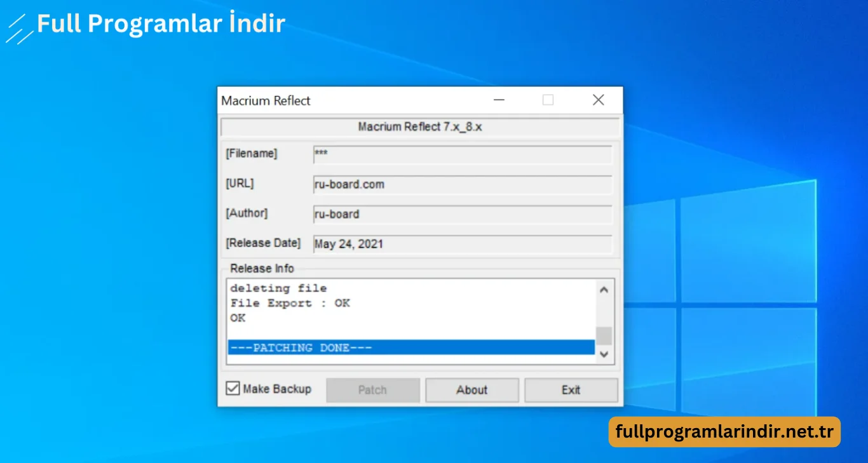Minimize the Macrium Reflect window
The image size is (868, 463).
(x=499, y=100)
